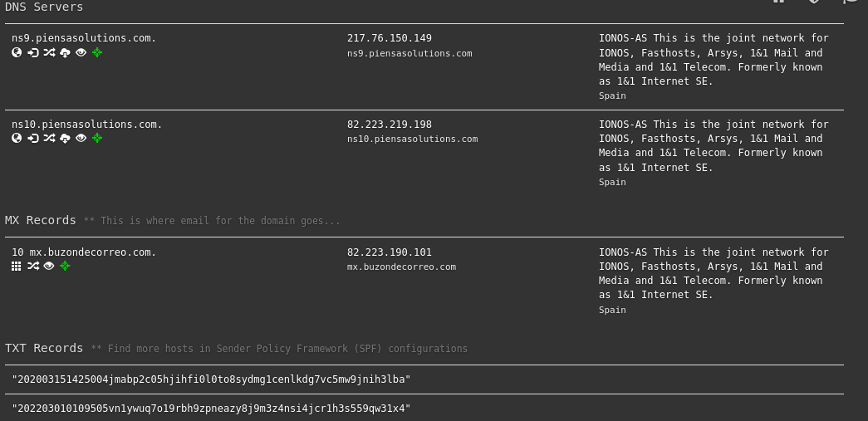Click the green crosshair icon for MX record
The height and width of the screenshot is (421, 868).
pos(65,266)
